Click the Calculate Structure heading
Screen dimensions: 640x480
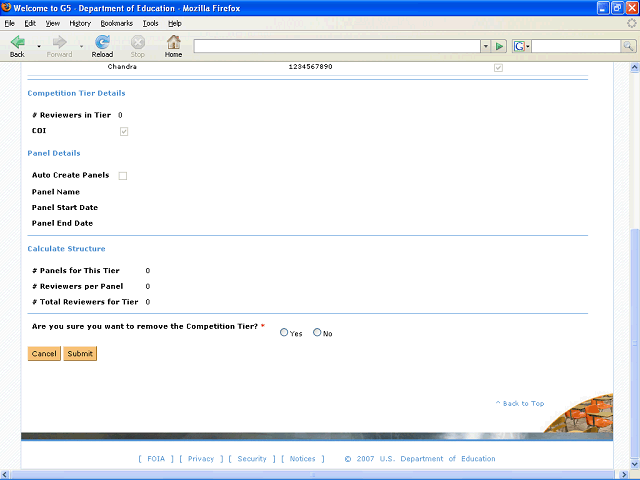67,249
